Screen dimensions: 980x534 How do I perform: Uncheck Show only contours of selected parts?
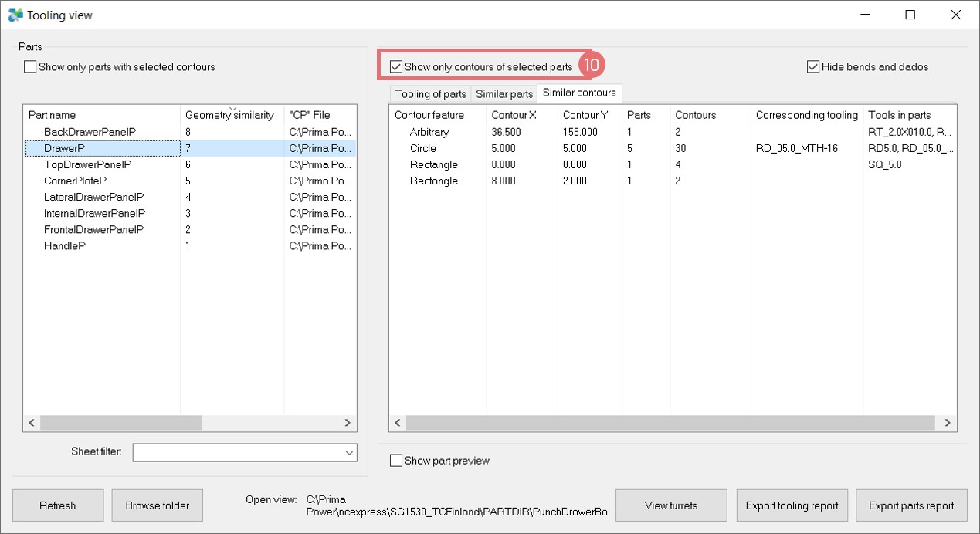397,67
